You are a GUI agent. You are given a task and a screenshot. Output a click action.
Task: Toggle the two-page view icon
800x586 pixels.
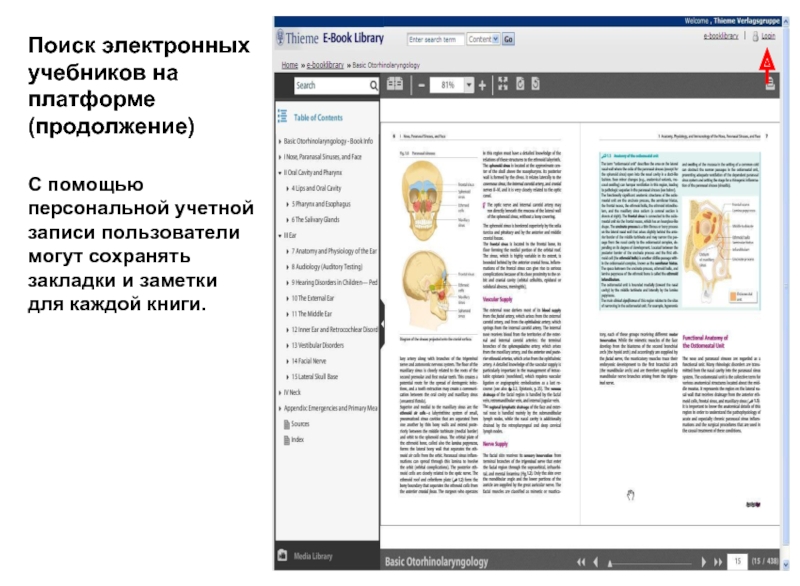[394, 84]
